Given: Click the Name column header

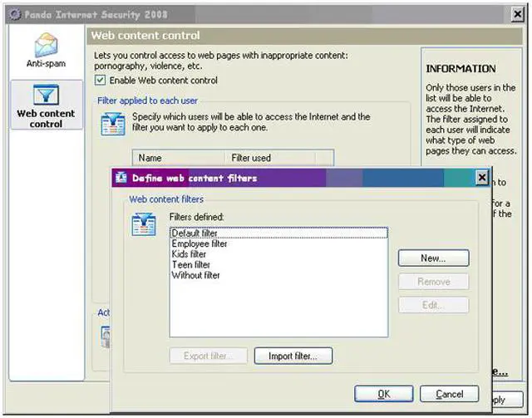Looking at the screenshot, I should 150,158.
